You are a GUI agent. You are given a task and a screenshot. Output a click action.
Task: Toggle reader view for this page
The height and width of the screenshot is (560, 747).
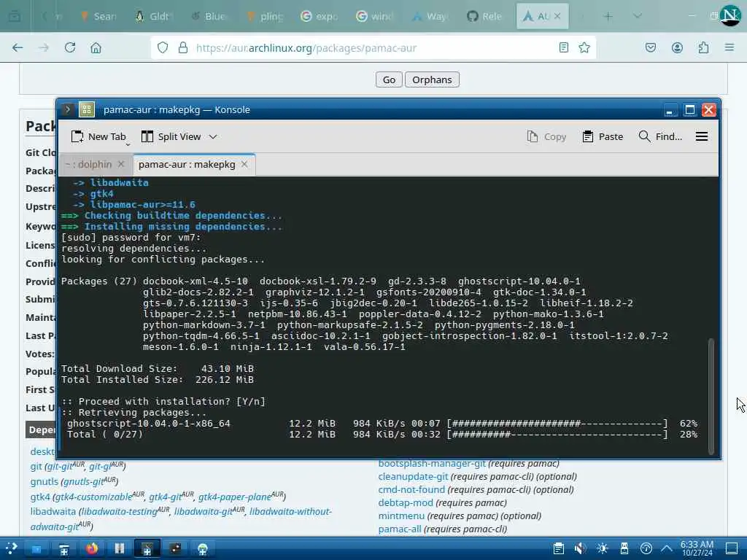pos(564,47)
